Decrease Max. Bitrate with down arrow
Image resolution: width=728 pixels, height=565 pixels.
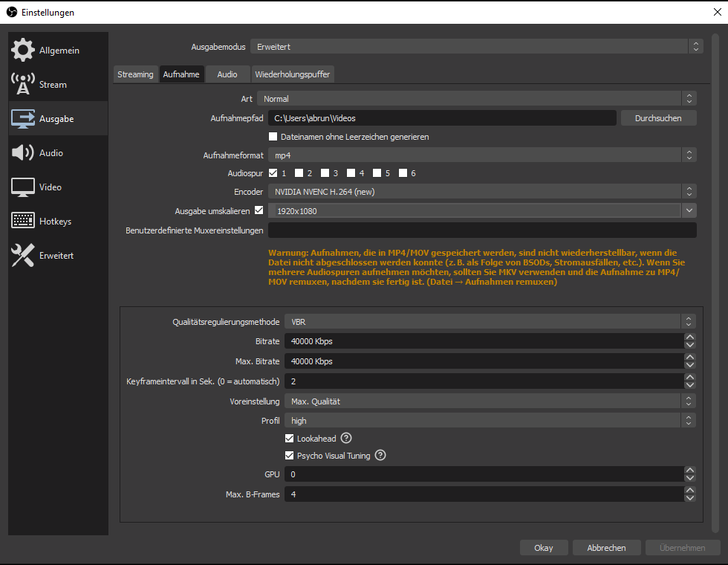tap(690, 365)
